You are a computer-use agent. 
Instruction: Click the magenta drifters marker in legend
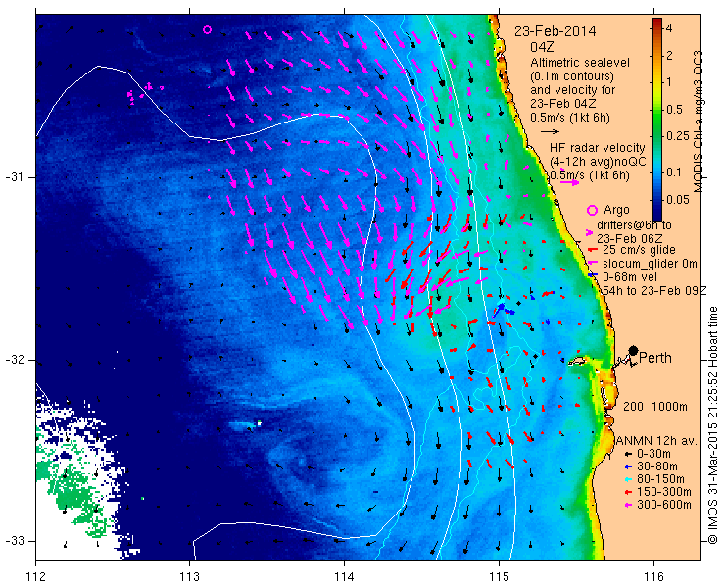589,232
